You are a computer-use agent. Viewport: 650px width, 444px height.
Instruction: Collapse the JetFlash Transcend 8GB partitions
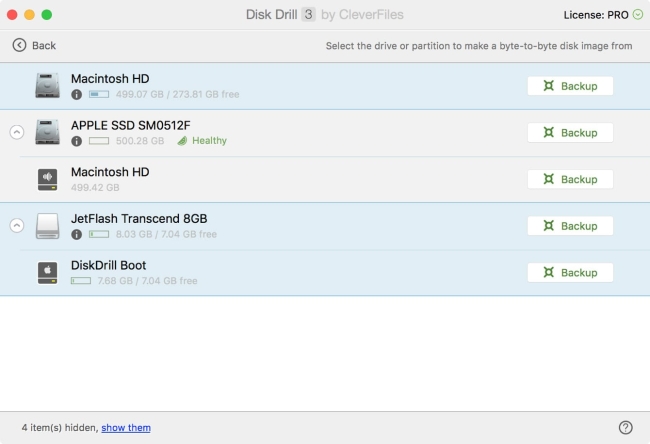click(x=17, y=226)
